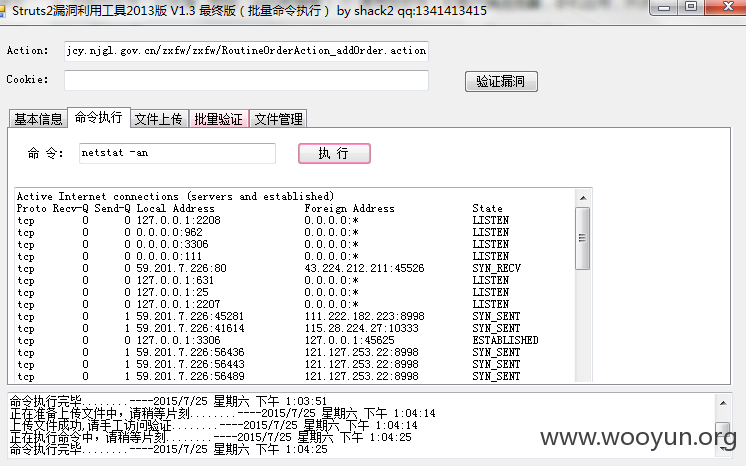This screenshot has height=466, width=746.
Task: Go to the 文件管理 tab
Action: 278,119
